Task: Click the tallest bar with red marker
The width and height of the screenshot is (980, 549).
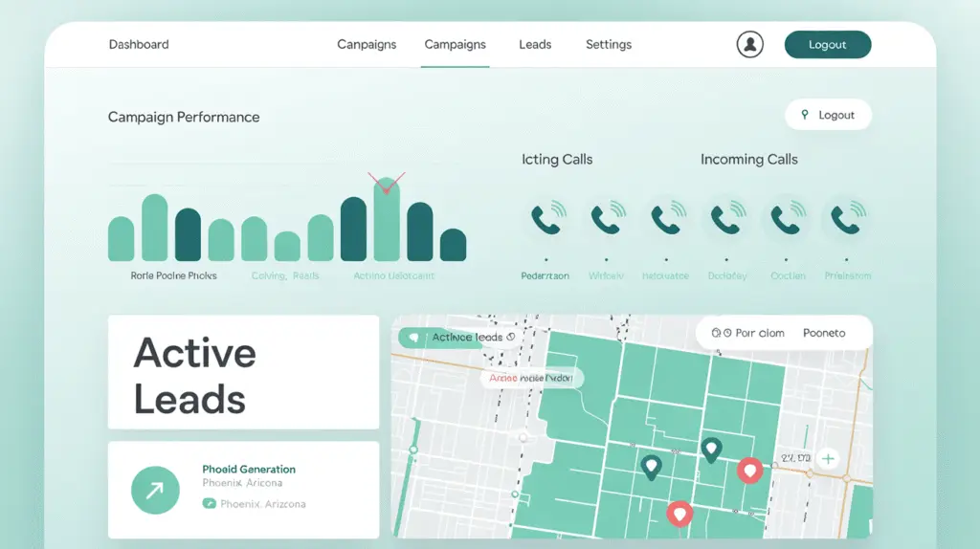Action: tap(387, 219)
